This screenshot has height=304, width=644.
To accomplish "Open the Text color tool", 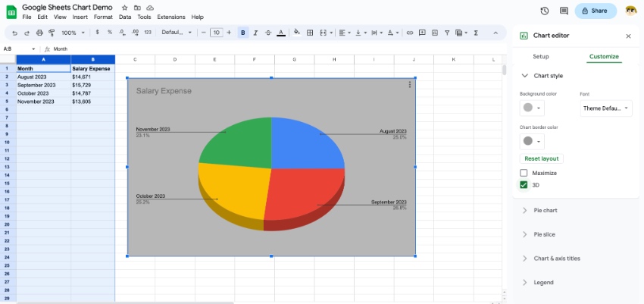I will (x=281, y=33).
